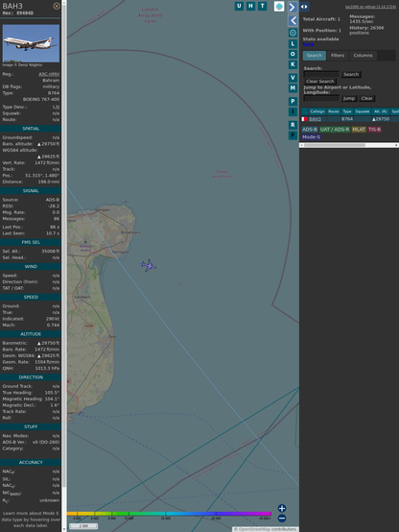
Task: Click the Jump to Airport input field
Action: tap(321, 98)
